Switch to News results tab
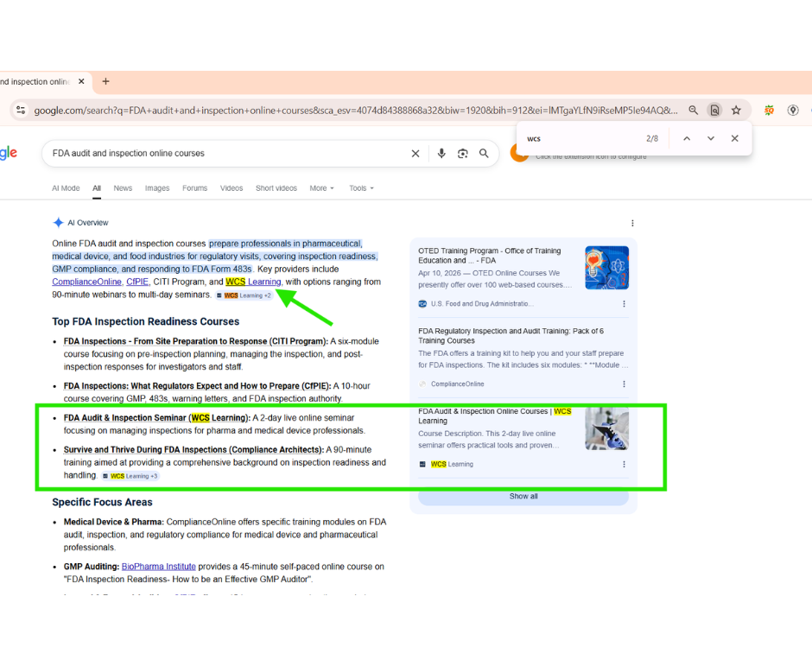This screenshot has width=812, height=666. [123, 188]
